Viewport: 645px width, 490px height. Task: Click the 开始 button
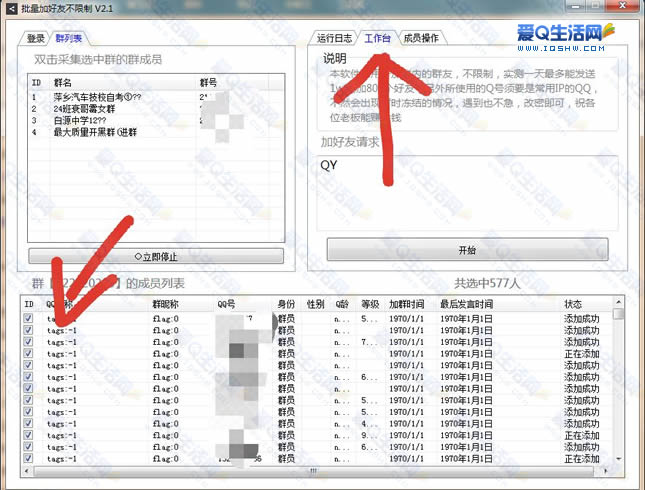[467, 250]
